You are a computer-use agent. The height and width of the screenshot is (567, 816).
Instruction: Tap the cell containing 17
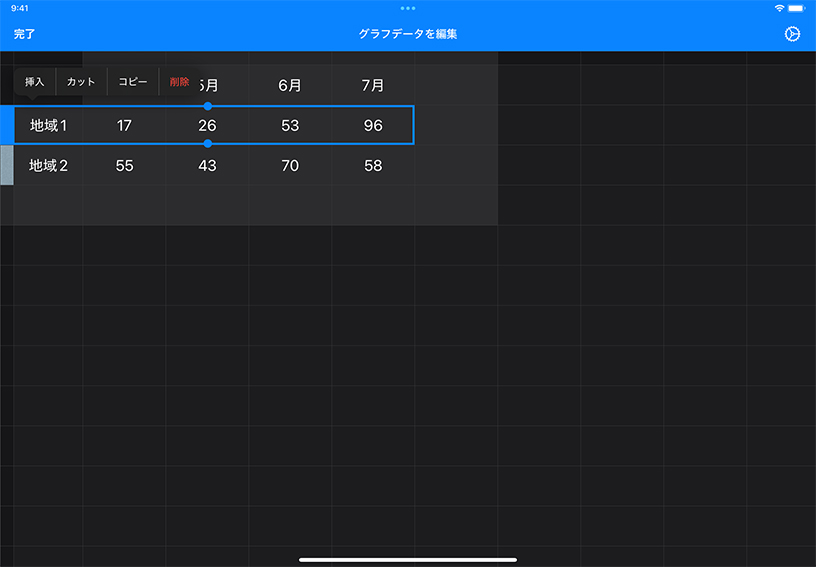[124, 126]
